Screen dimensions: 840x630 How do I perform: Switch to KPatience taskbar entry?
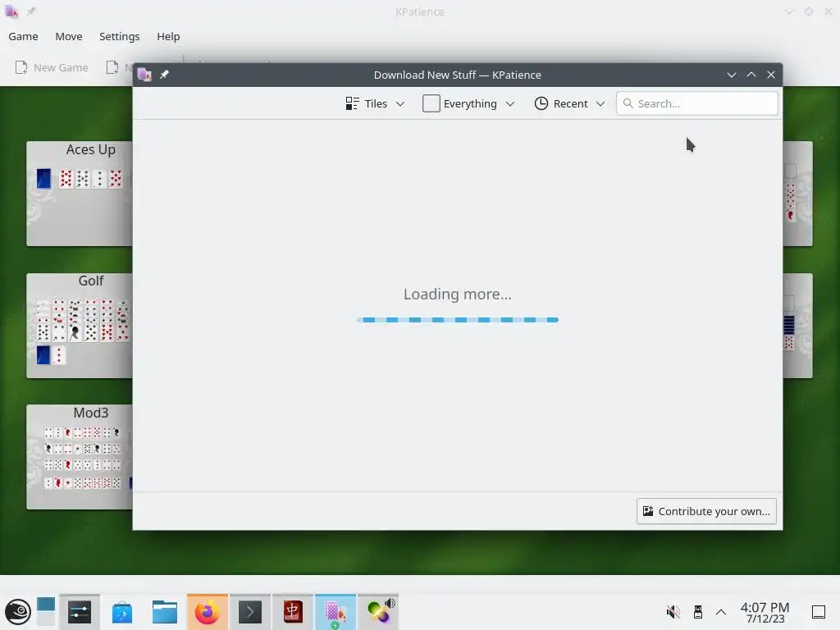tap(336, 612)
